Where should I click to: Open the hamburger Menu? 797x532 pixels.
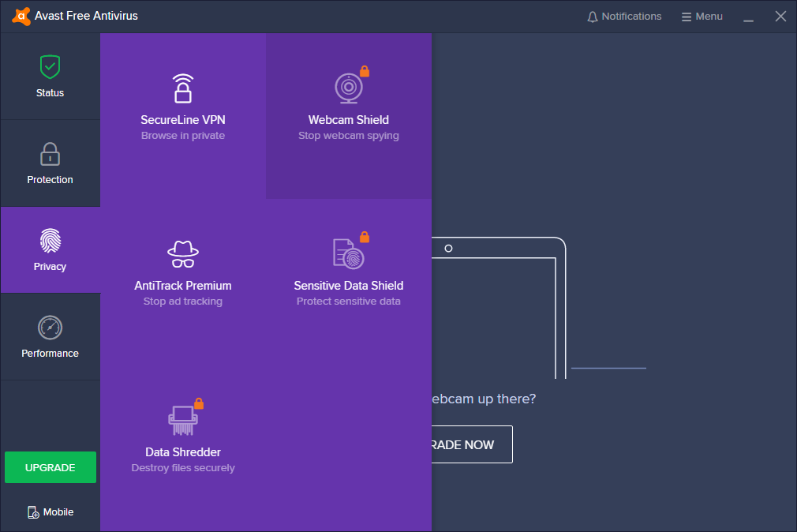click(702, 17)
